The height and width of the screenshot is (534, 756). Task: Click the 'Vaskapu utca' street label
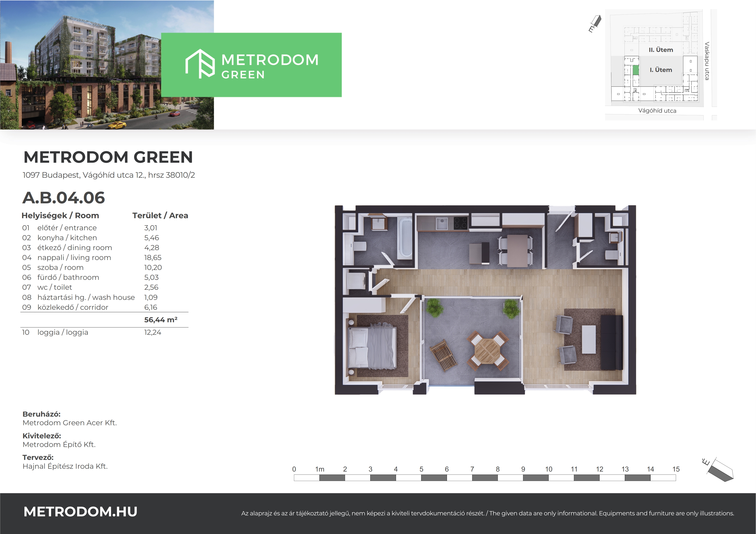pos(707,61)
